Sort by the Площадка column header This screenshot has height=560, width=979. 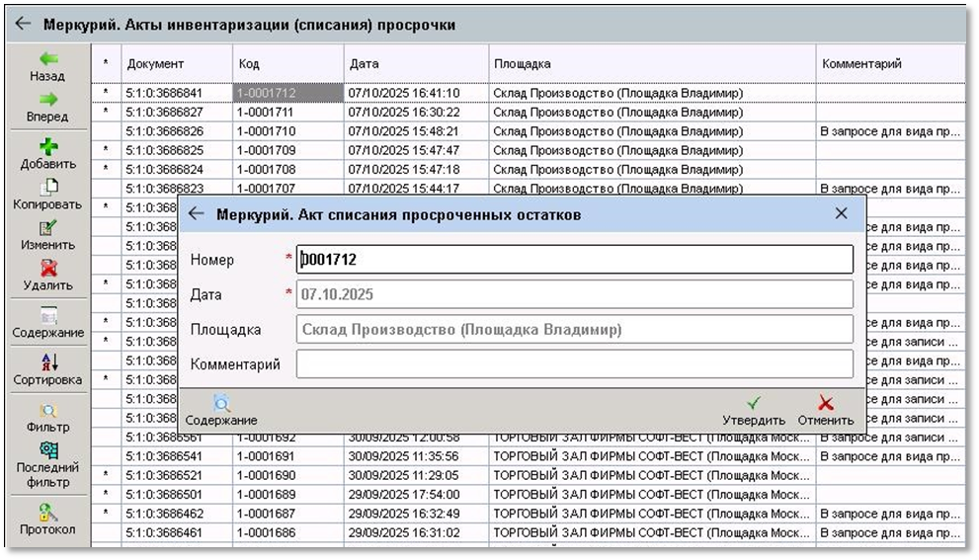652,64
